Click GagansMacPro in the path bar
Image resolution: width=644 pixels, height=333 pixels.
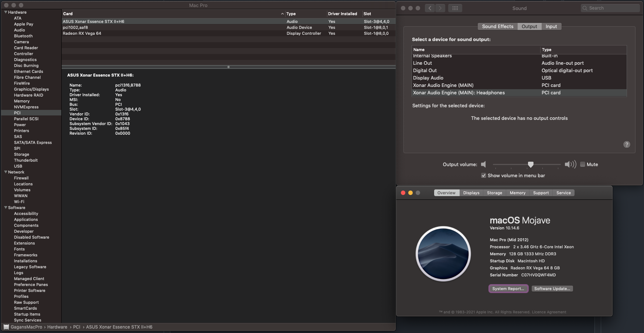[26, 327]
